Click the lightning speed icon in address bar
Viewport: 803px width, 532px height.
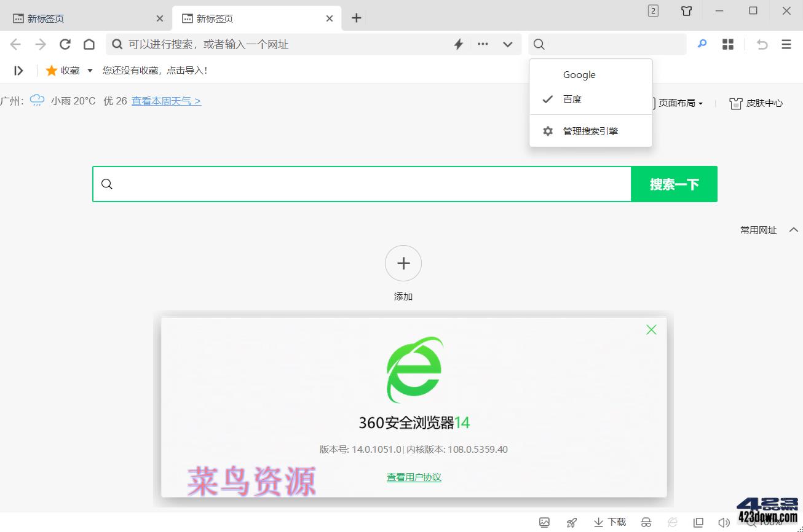click(x=458, y=44)
